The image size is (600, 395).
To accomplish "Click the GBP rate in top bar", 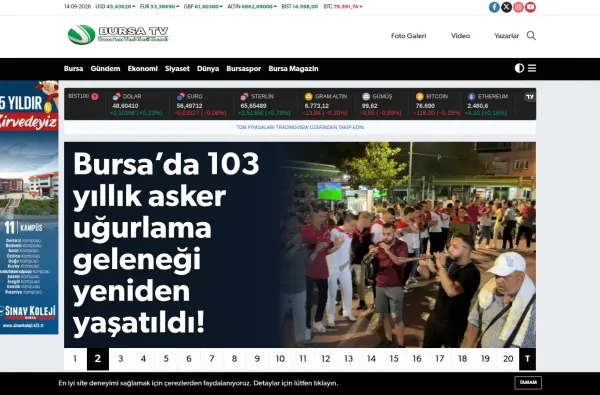I will (203, 7).
